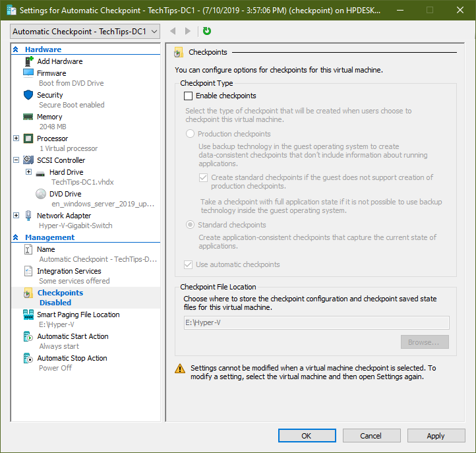Click the OK button
This screenshot has height=453, width=476.
click(x=307, y=436)
